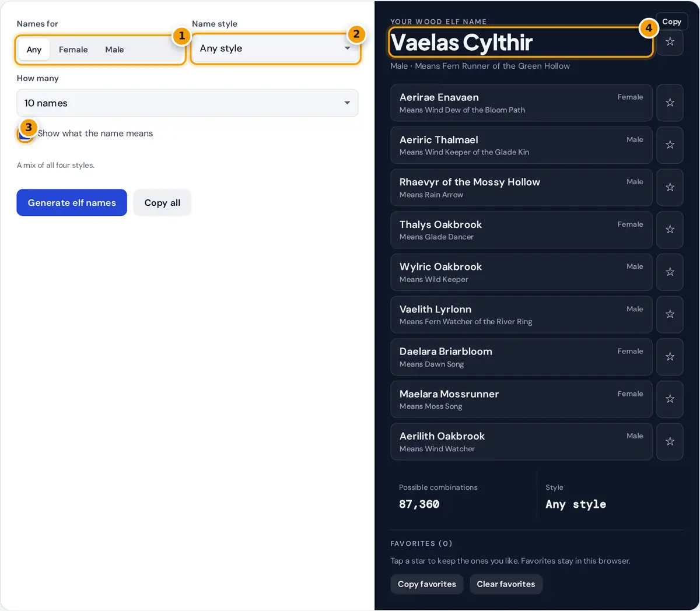
Task: Select Any in Names for
Action: [34, 50]
